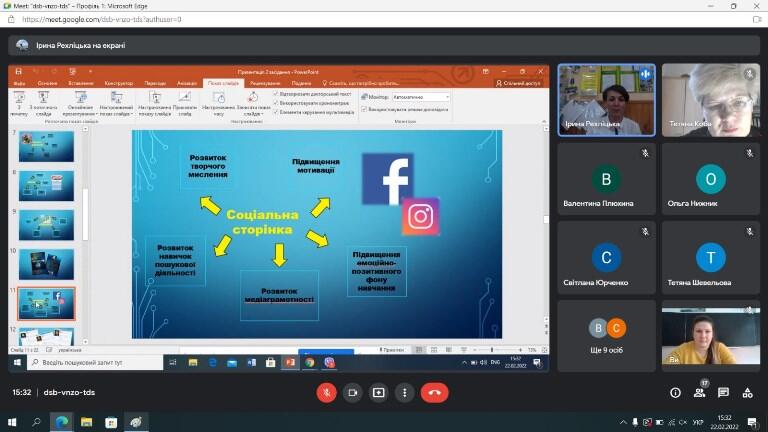Open the chat panel icon
Image resolution: width=768 pixels, height=432 pixels.
723,393
